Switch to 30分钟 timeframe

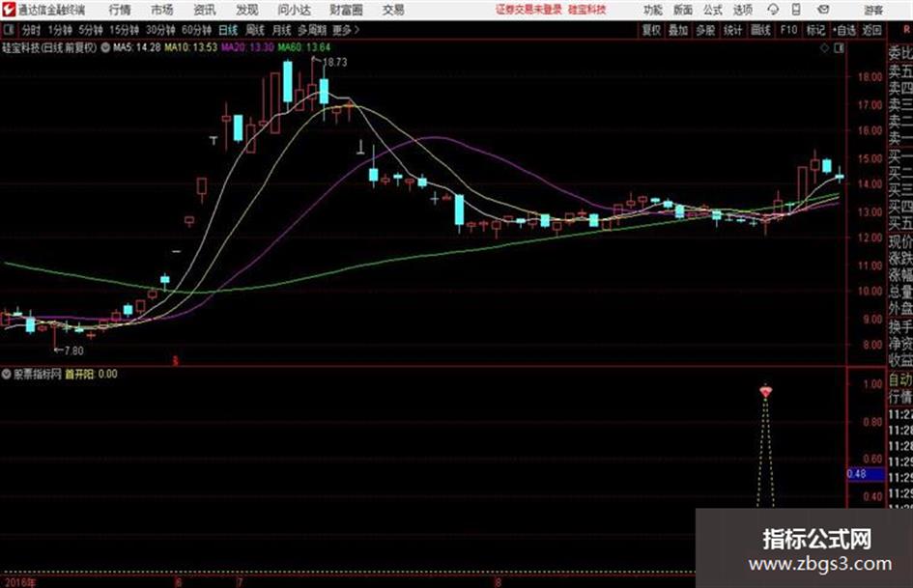(x=160, y=30)
